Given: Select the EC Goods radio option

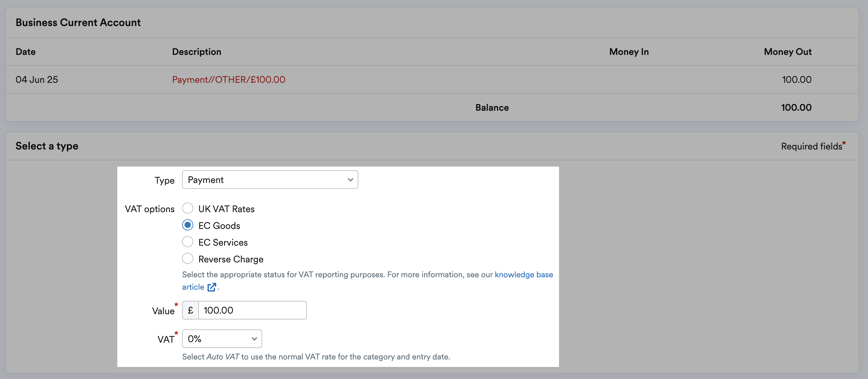Looking at the screenshot, I should click(x=188, y=225).
